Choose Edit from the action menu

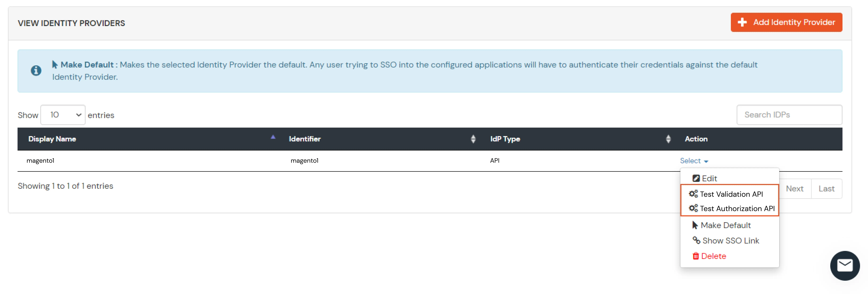(708, 178)
